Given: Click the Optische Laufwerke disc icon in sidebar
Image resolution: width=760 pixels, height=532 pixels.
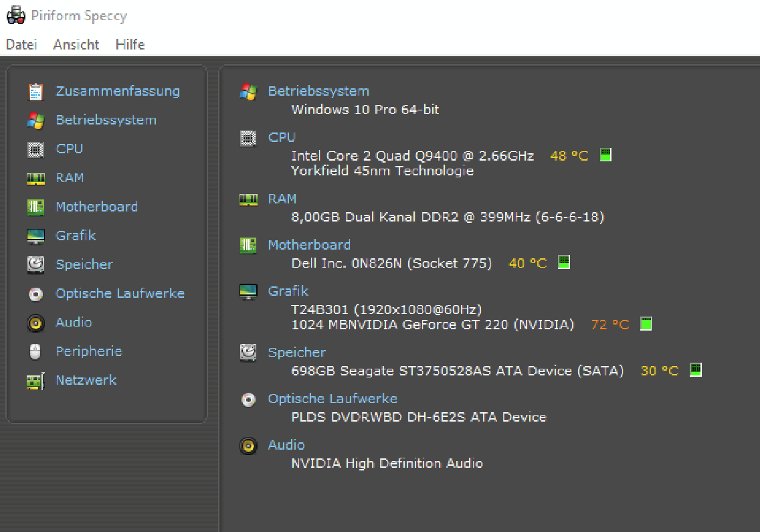Looking at the screenshot, I should pos(35,294).
